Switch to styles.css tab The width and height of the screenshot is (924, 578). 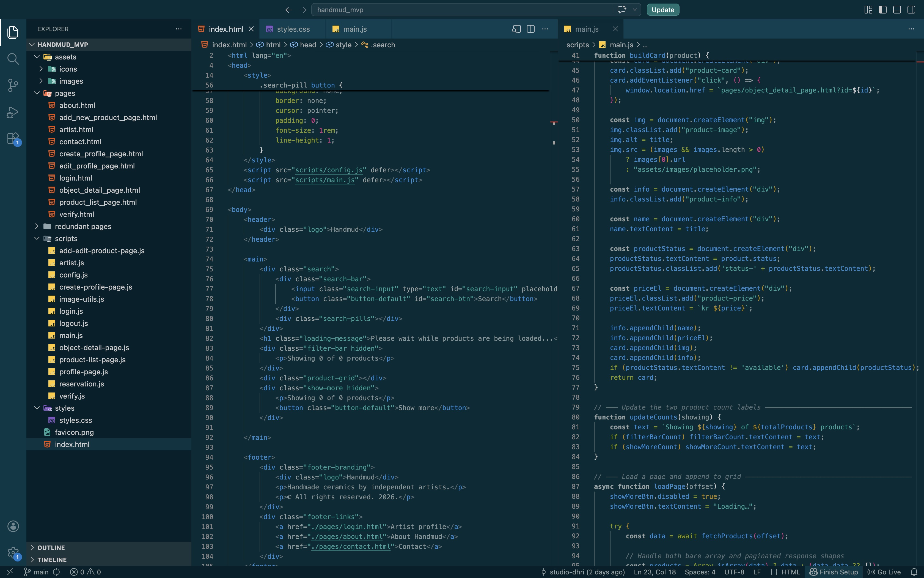click(x=293, y=29)
